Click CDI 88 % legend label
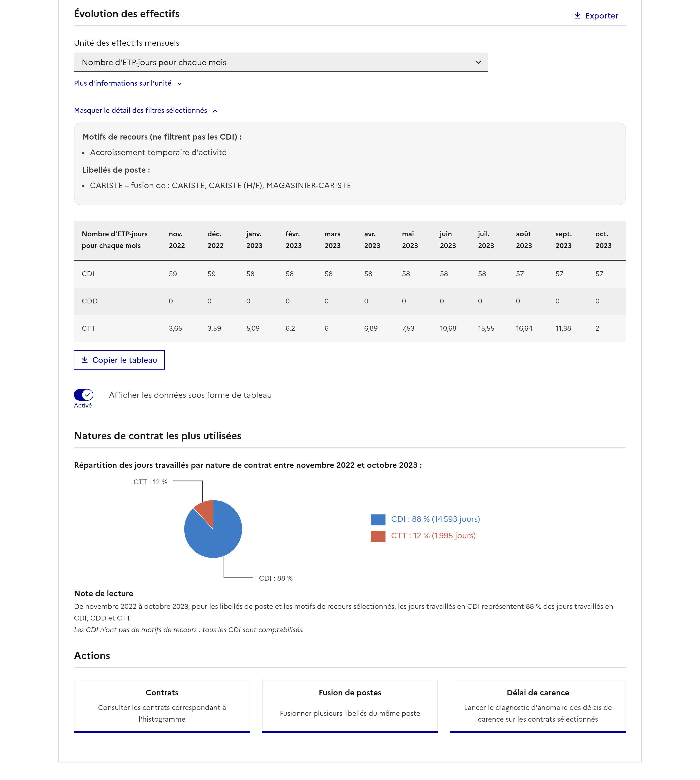 (x=435, y=519)
